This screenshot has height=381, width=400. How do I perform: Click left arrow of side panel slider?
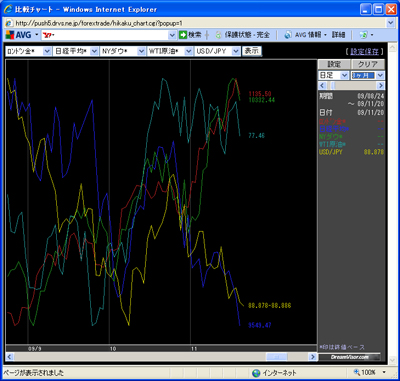pos(322,86)
